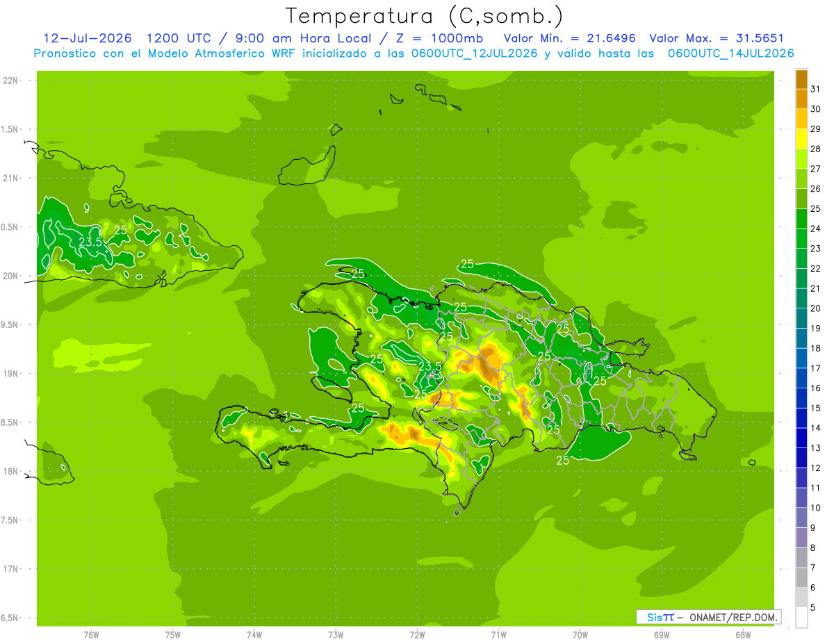Pick the purple legend swatch between 9 and 10
Image resolution: width=834 pixels, height=644 pixels.
point(801,518)
